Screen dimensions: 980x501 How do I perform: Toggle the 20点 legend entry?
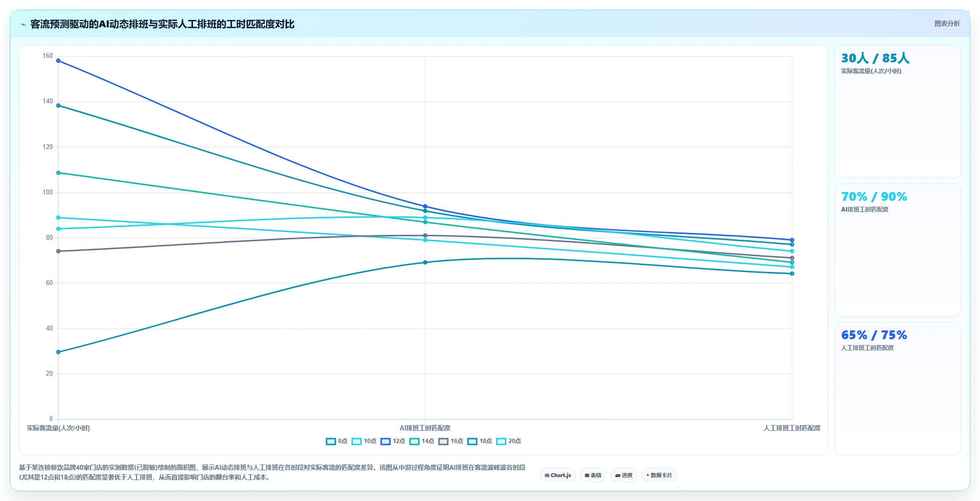pos(508,441)
